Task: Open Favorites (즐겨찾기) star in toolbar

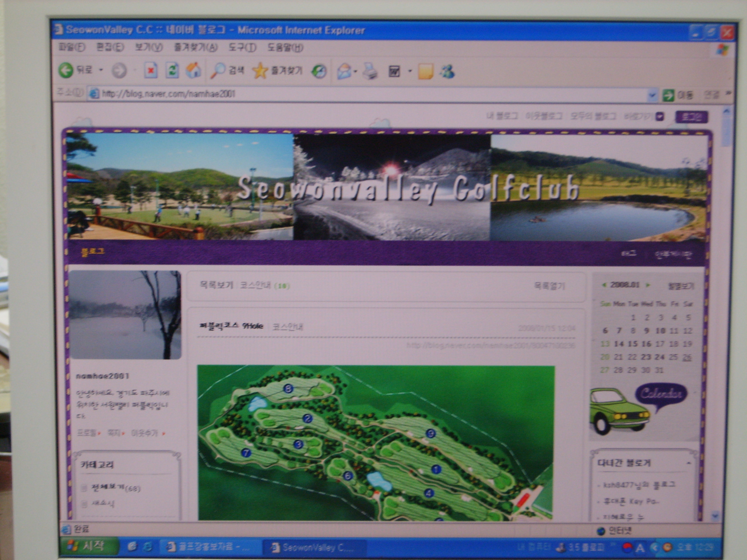Action: [x=278, y=71]
